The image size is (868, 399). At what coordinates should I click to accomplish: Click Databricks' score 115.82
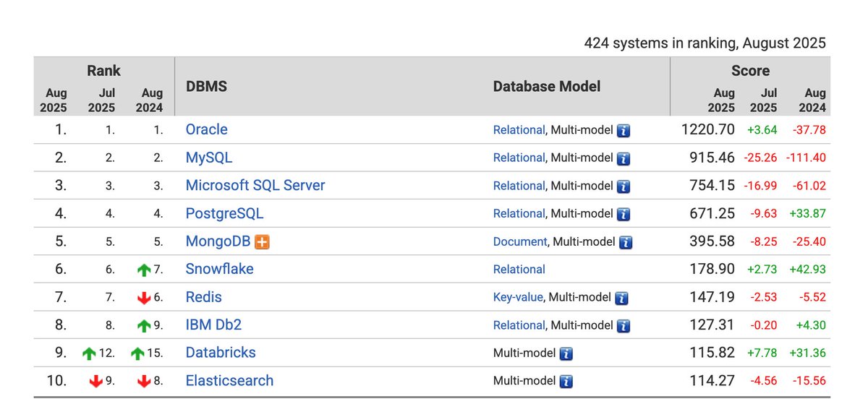(712, 353)
